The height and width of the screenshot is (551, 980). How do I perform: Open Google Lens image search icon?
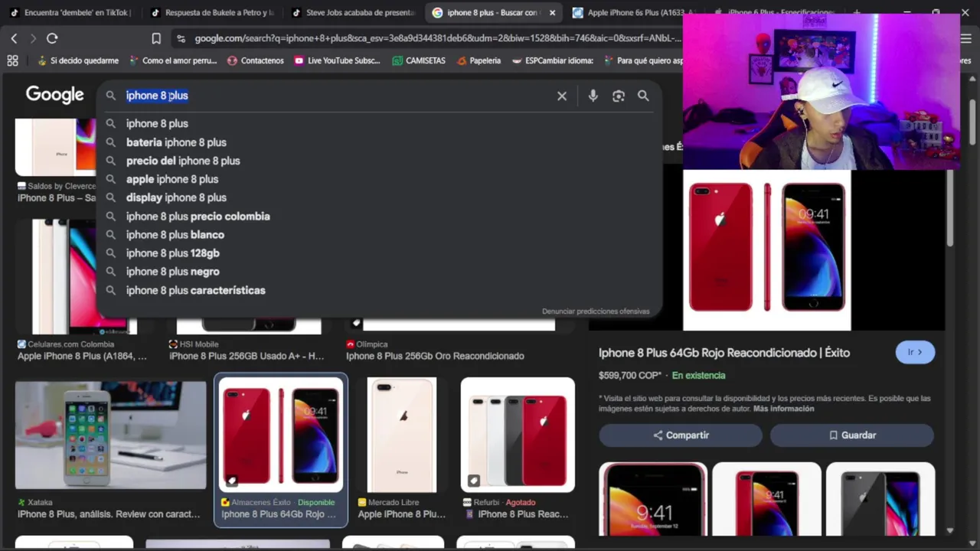[x=619, y=96]
